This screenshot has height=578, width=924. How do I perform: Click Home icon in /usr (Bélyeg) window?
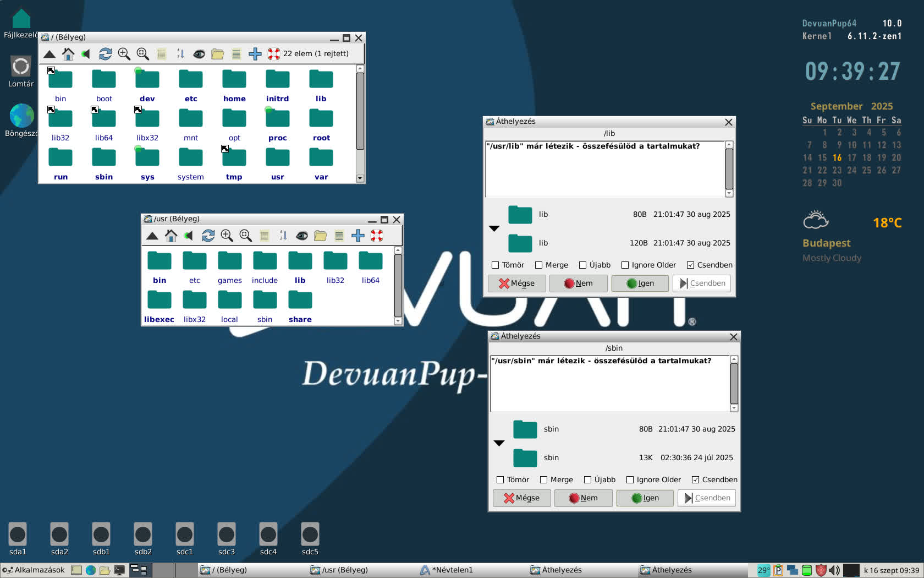pos(171,236)
